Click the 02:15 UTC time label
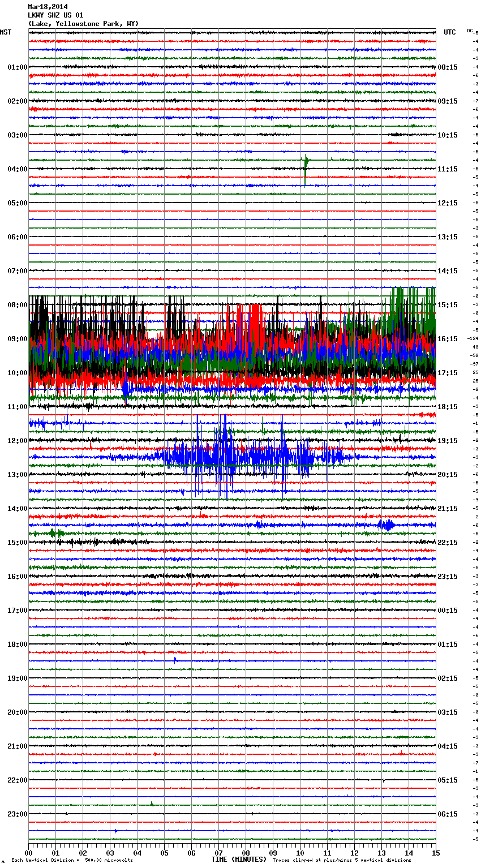The height and width of the screenshot is (868, 481). tap(448, 678)
